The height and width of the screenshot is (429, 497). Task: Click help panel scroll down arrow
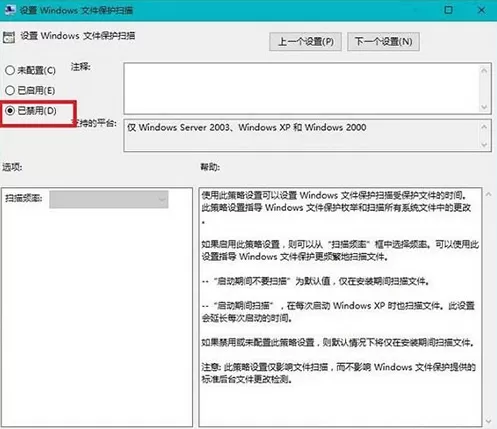click(x=489, y=421)
